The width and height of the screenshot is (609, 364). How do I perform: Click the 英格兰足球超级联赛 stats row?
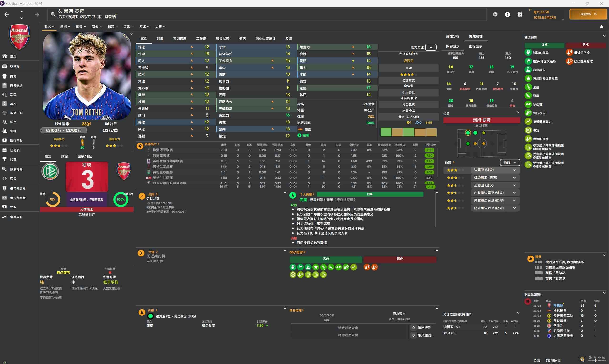point(291,161)
